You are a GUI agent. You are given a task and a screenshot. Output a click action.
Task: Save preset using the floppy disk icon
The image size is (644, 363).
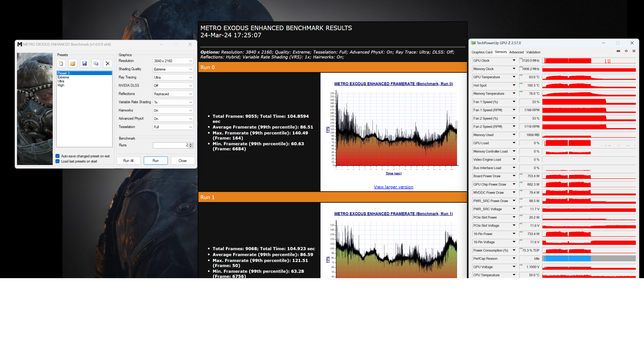point(84,63)
